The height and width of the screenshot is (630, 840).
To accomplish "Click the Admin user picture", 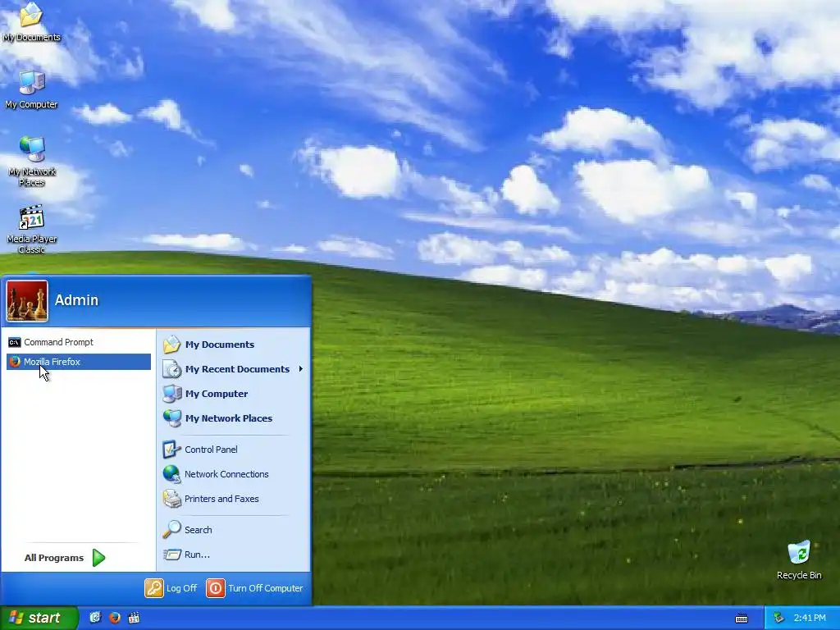I will pos(27,301).
